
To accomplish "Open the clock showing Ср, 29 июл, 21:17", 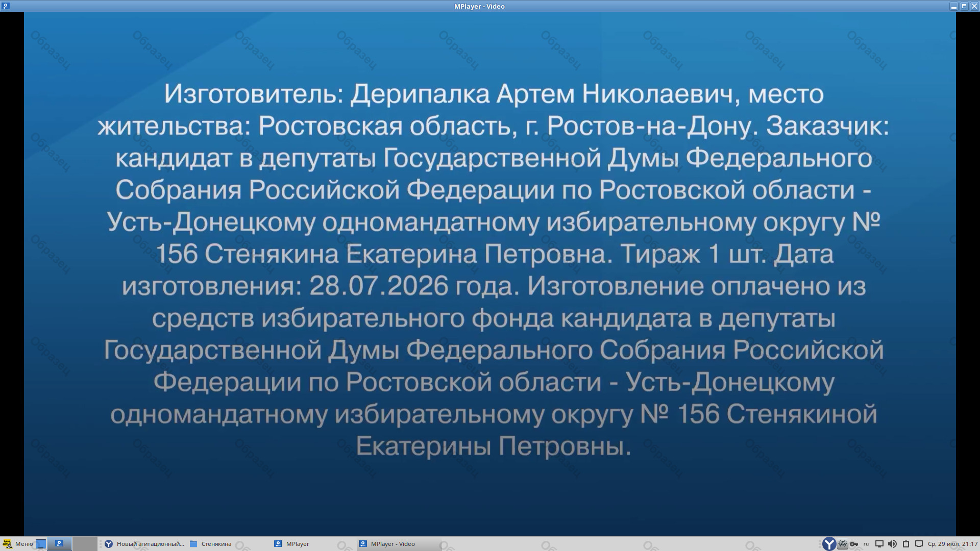I will pyautogui.click(x=952, y=544).
